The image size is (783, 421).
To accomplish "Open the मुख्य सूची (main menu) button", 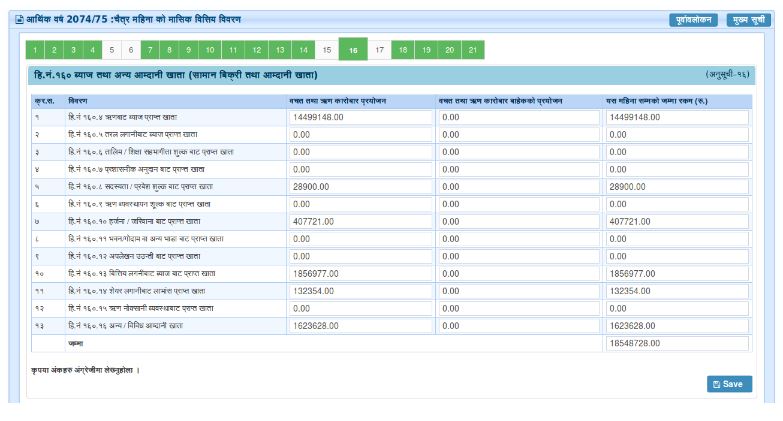I will coord(748,20).
